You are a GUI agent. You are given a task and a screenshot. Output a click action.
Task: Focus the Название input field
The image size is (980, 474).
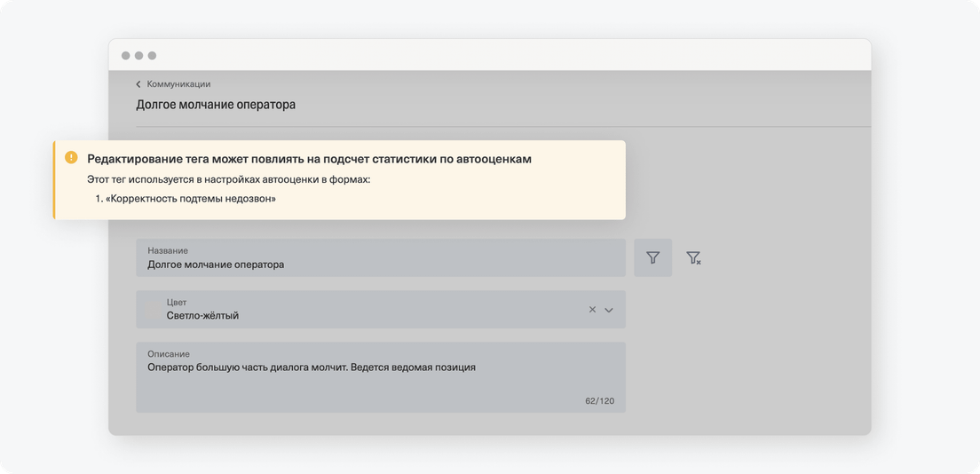[381, 257]
